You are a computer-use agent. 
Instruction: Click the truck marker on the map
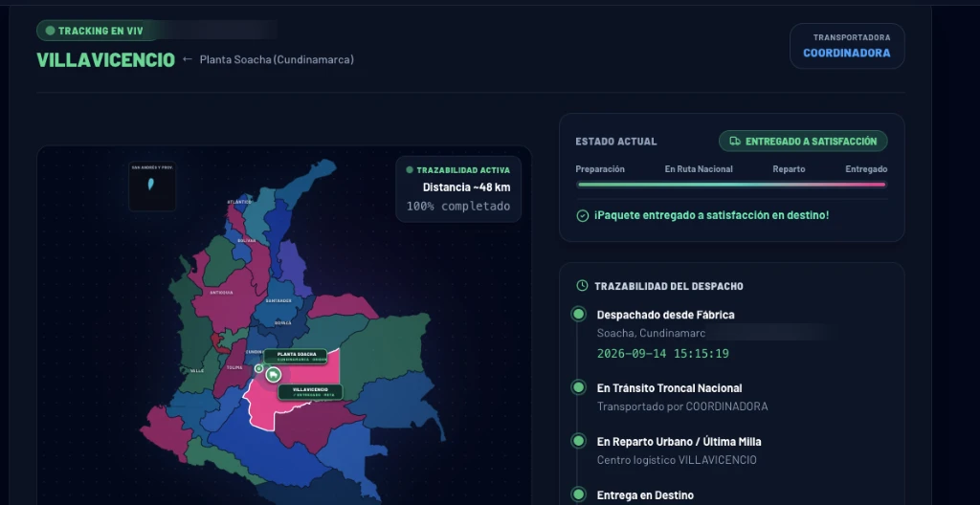click(x=273, y=375)
